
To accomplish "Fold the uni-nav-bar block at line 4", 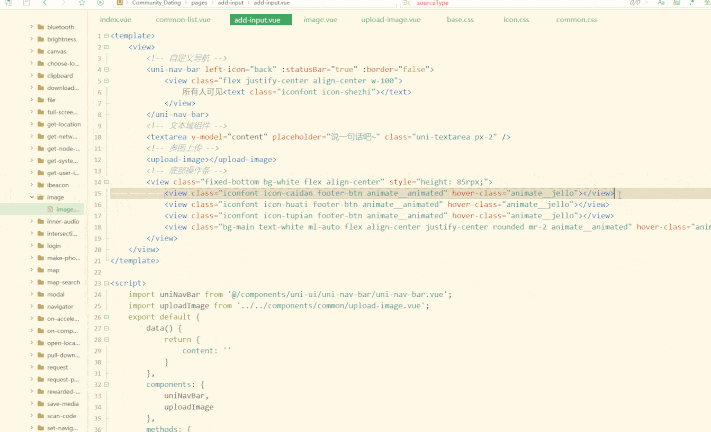I will coord(107,69).
